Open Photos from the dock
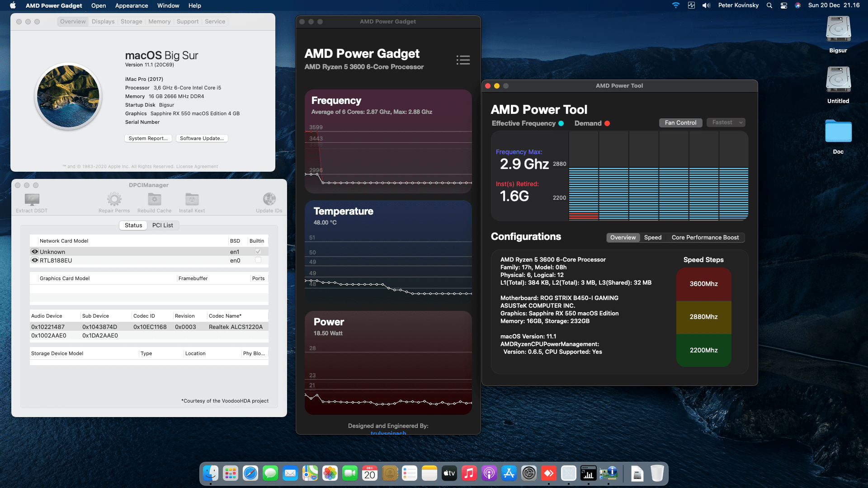The image size is (868, 488). pos(330,473)
